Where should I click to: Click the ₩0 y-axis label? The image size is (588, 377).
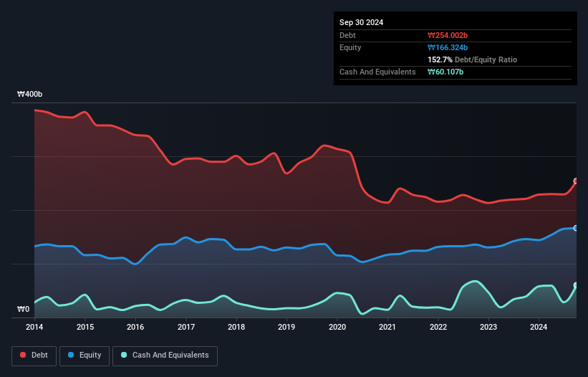pyautogui.click(x=23, y=309)
